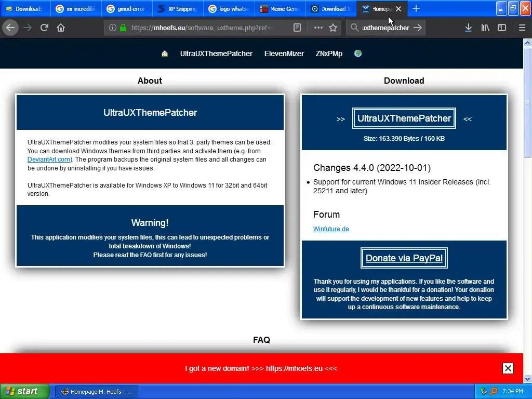Toggle the sidebar icon in toolbar
Viewport: 532px width, 399px height.
pos(502,28)
